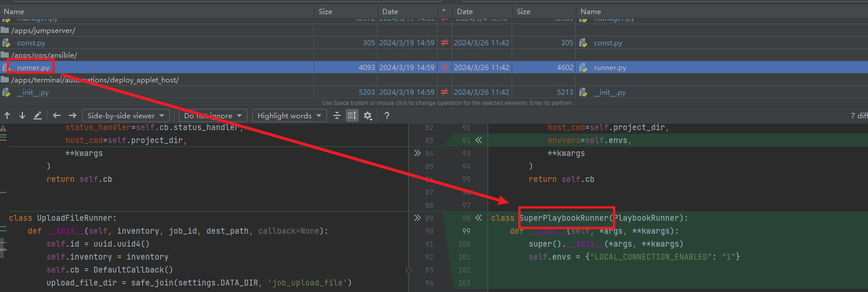This screenshot has height=292, width=868.
Task: Open the help question mark icon
Action: point(387,116)
